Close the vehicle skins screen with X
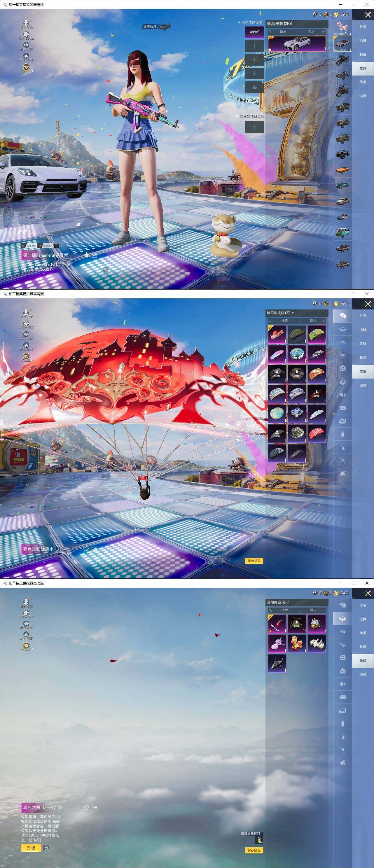This screenshot has height=868, width=374. (368, 15)
